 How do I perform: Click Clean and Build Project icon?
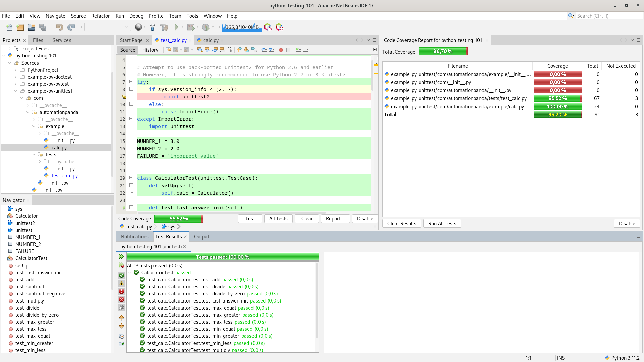point(164,27)
